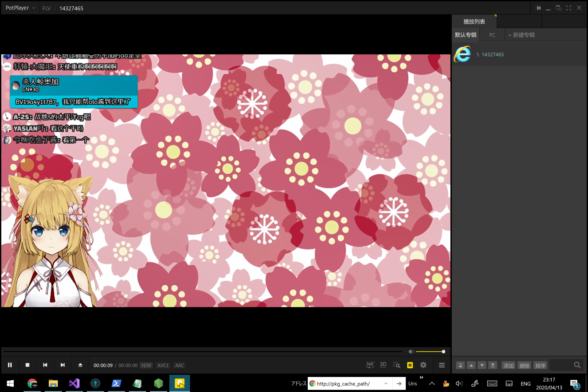588x392 pixels.
Task: Skip to previous track
Action: 45,365
